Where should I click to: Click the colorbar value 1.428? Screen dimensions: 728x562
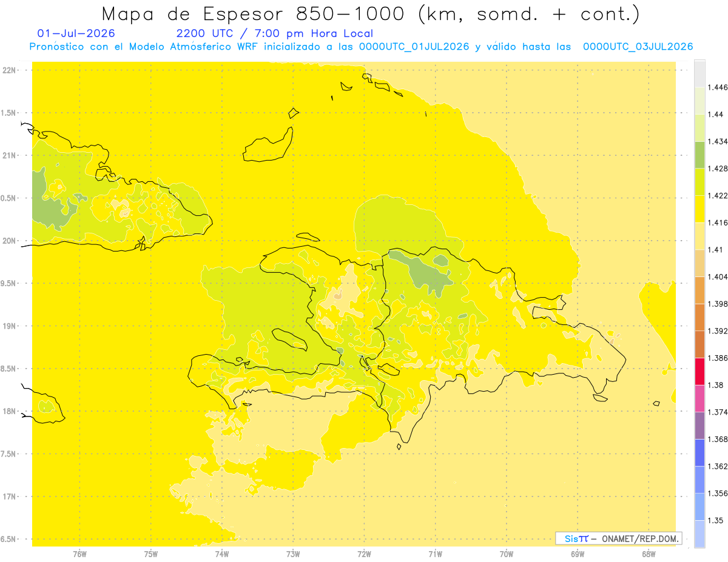pyautogui.click(x=719, y=169)
